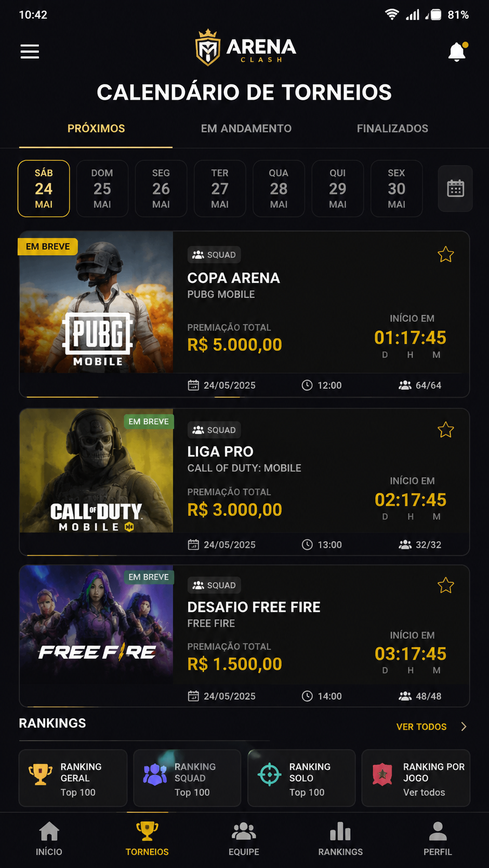Open the full calendar picker icon
This screenshot has height=868, width=489.
point(455,188)
